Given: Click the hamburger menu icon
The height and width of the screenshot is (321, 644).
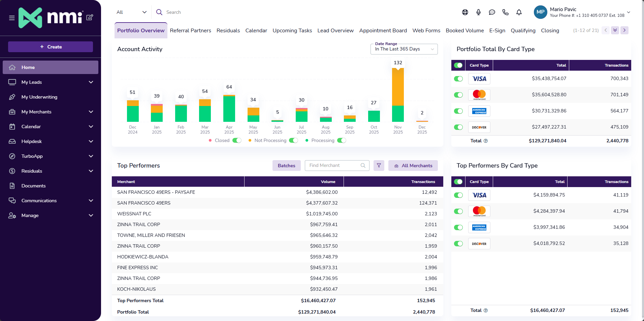Looking at the screenshot, I should 12,18.
